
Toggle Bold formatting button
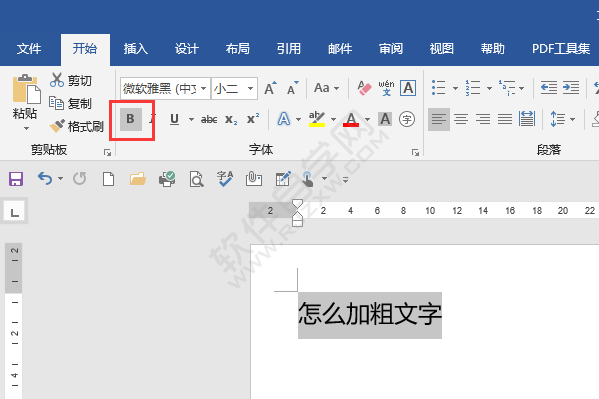131,119
